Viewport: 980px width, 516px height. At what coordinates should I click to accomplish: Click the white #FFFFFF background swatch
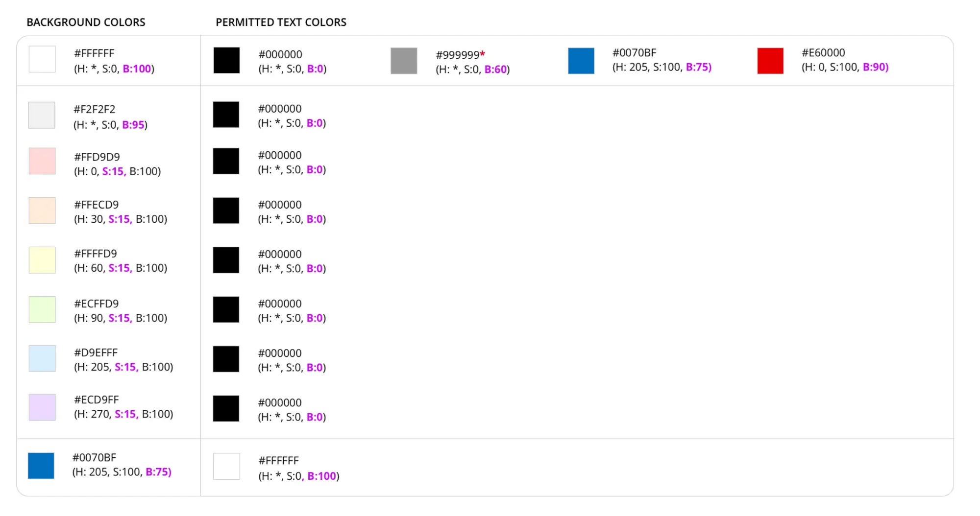click(x=42, y=59)
